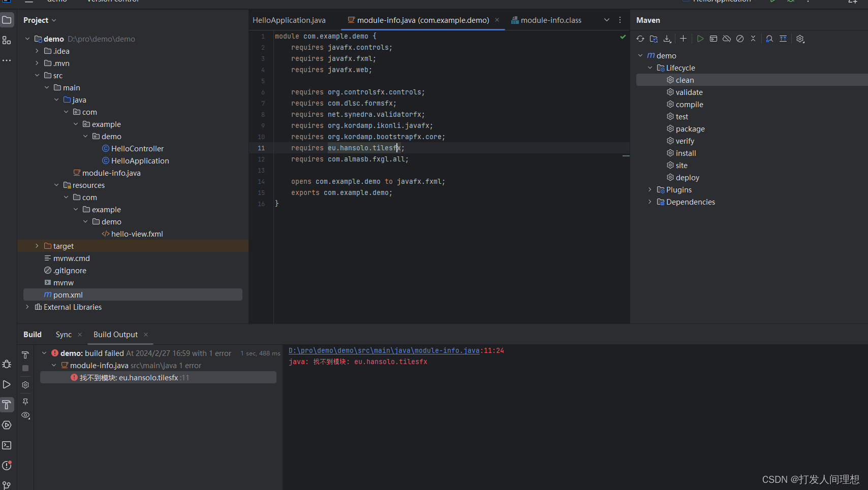Pin the Build Output panel

25,402
